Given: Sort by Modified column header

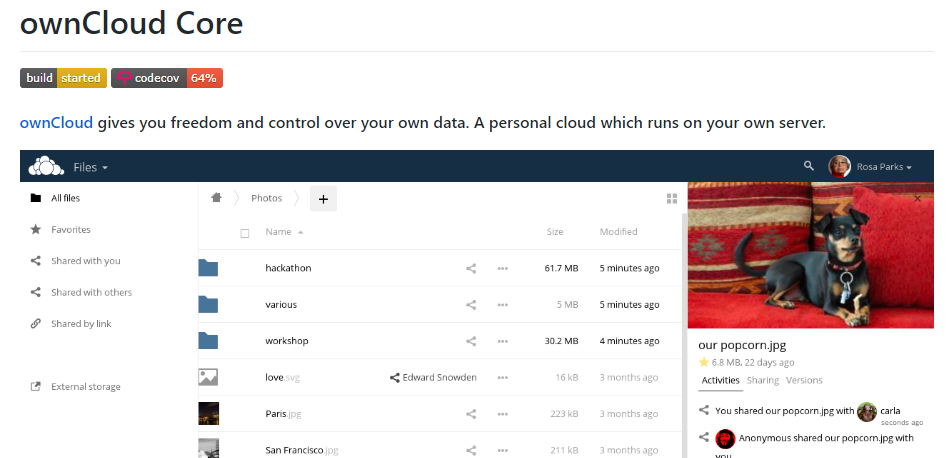Looking at the screenshot, I should coord(618,232).
